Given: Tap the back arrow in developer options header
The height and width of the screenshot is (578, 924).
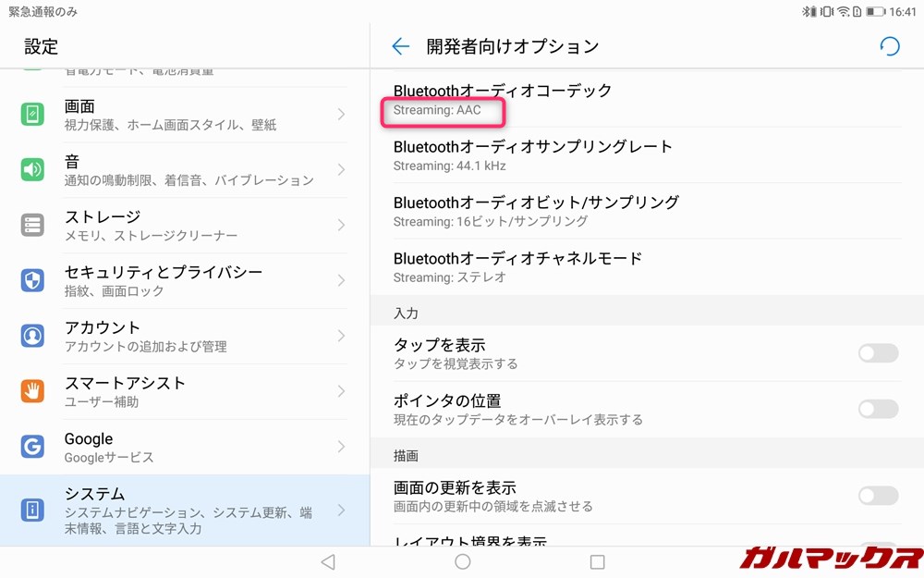Looking at the screenshot, I should [x=400, y=46].
